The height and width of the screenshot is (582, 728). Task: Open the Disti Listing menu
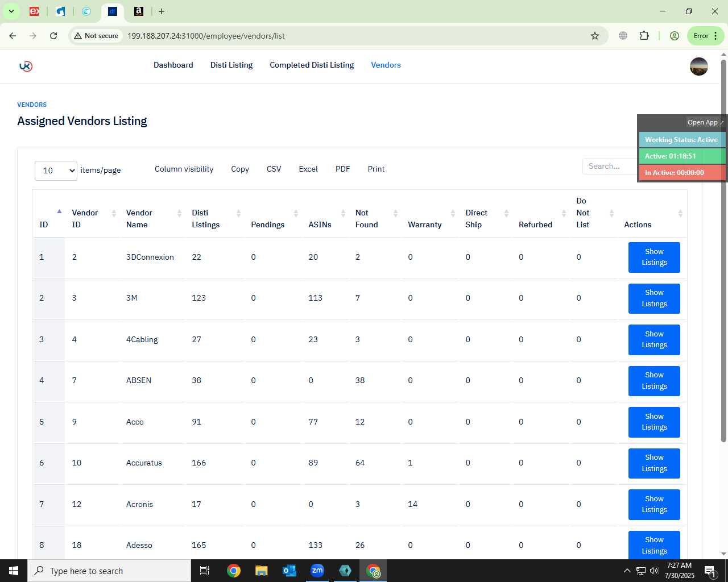[231, 65]
